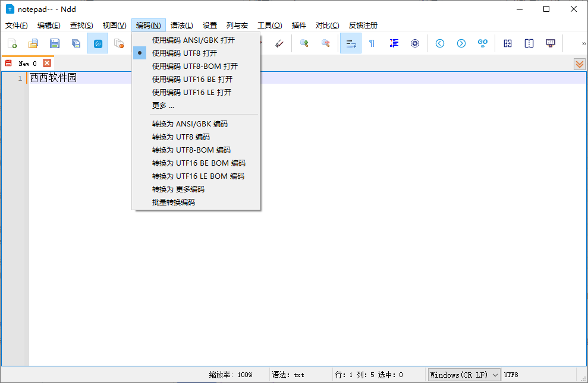Toggle show all characters pilcrow icon

click(x=372, y=43)
